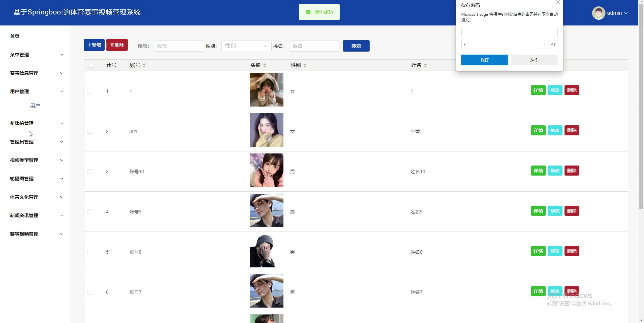The width and height of the screenshot is (644, 323).
Task: Collapse the 用户管理 sidebar menu
Action: pos(36,91)
